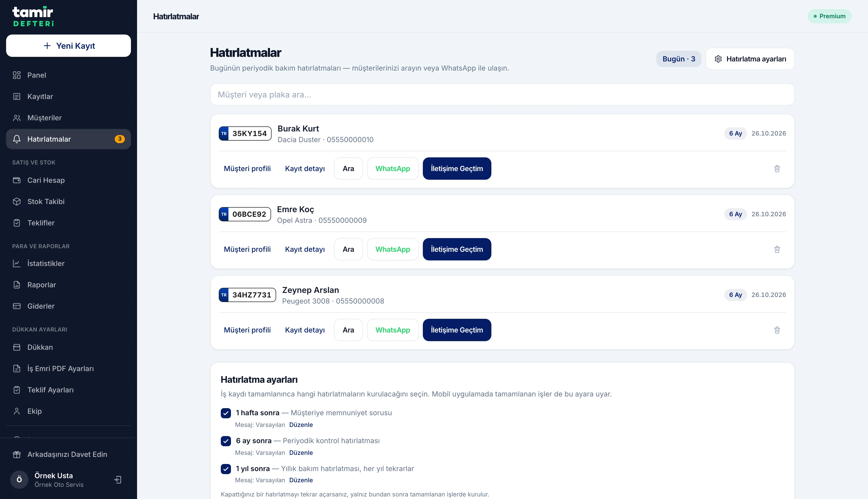The width and height of the screenshot is (868, 499).
Task: Open Stok Takibi from the sidebar
Action: pyautogui.click(x=68, y=202)
